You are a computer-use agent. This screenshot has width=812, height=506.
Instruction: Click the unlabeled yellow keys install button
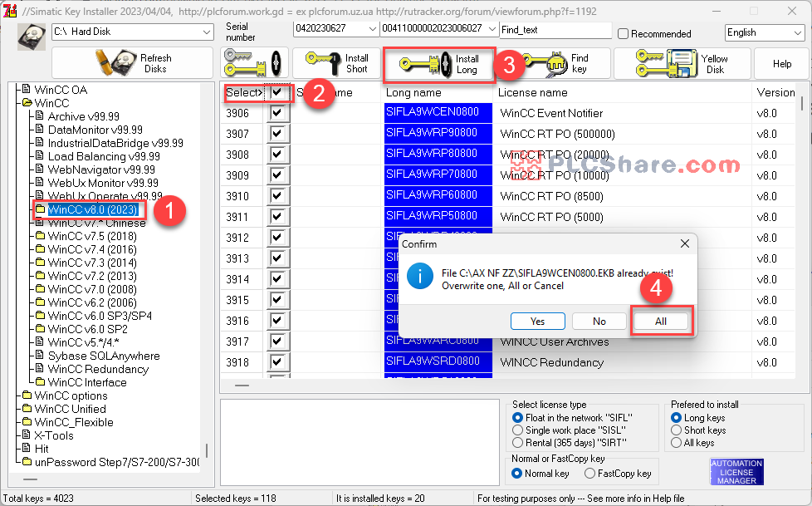pos(254,63)
